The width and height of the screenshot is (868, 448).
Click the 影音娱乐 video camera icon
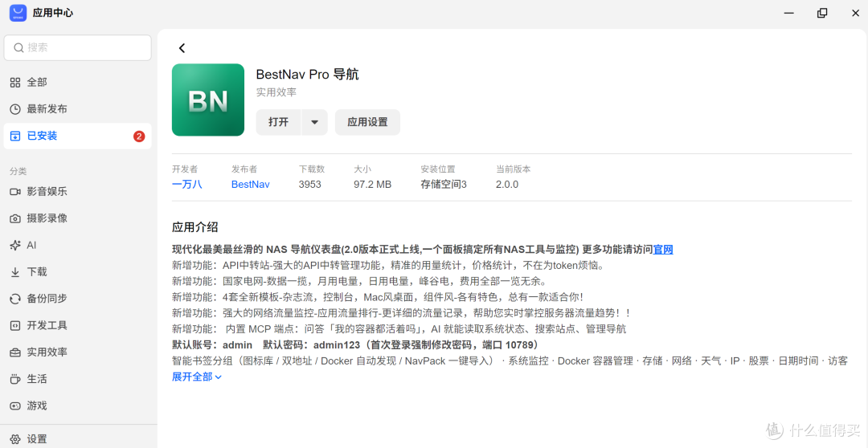[x=15, y=192]
